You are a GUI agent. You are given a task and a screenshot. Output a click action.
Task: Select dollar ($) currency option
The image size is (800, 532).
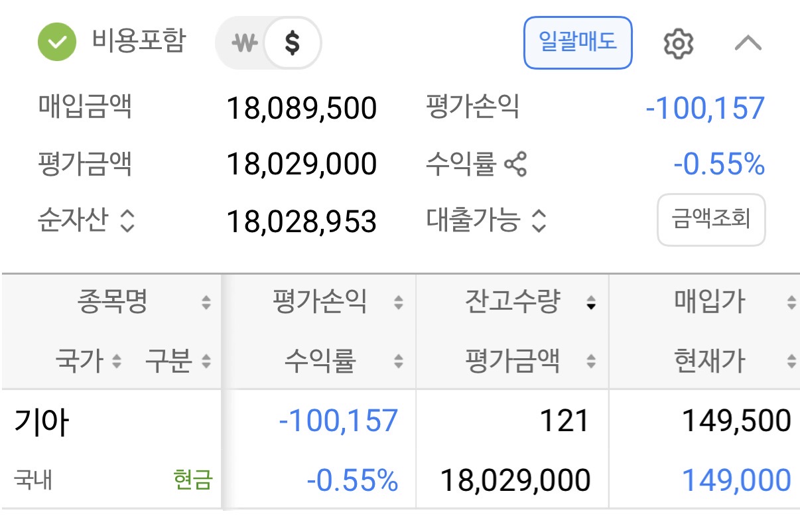tap(292, 44)
